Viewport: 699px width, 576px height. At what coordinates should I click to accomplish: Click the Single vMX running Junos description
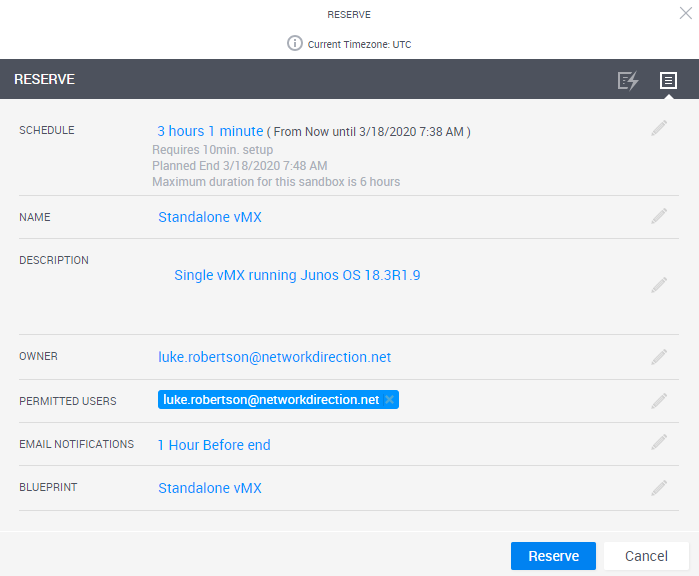coord(297,275)
